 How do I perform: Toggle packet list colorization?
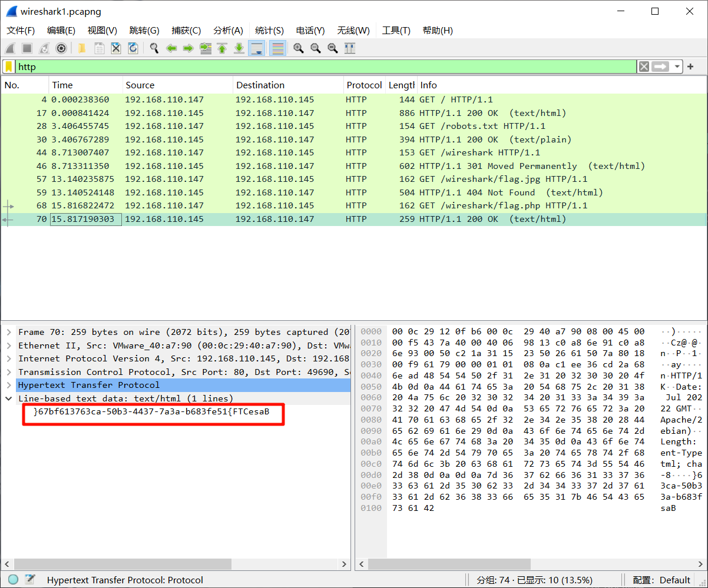277,48
